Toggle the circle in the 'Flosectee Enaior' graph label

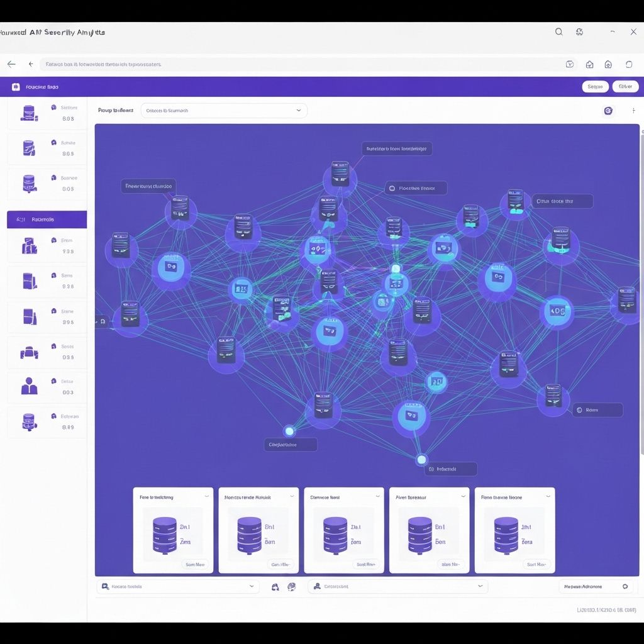[x=392, y=188]
